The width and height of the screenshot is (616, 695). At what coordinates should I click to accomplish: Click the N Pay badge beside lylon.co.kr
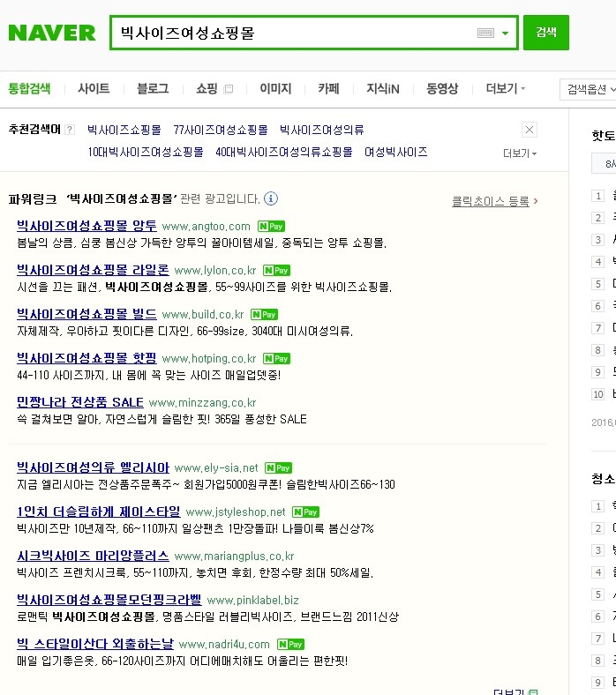[277, 271]
